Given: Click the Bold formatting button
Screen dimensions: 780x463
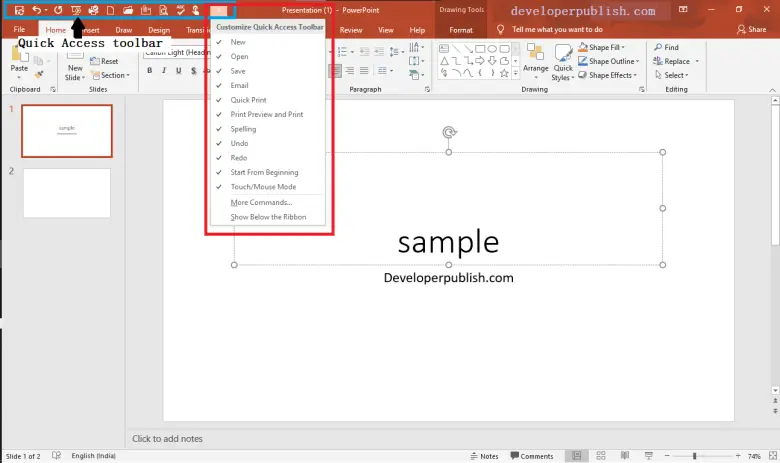Looking at the screenshot, I should point(149,71).
